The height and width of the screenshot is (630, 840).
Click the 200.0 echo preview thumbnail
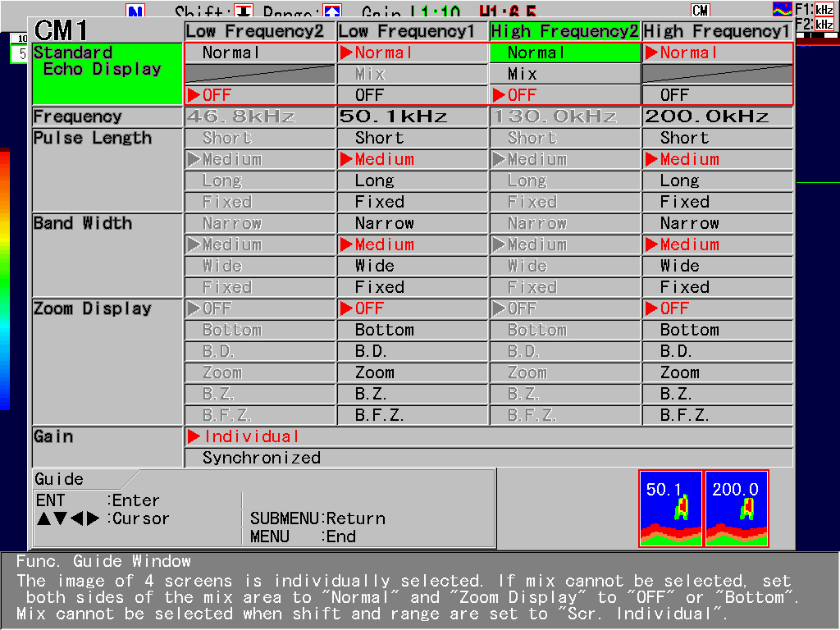tap(736, 508)
